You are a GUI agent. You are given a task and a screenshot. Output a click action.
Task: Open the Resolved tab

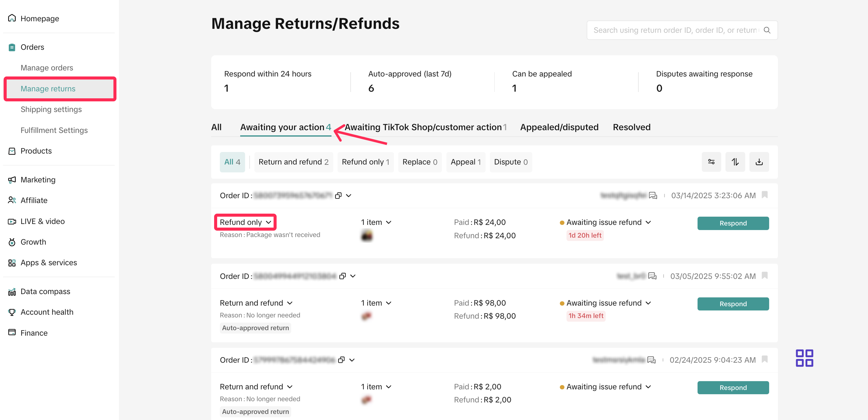tap(631, 127)
